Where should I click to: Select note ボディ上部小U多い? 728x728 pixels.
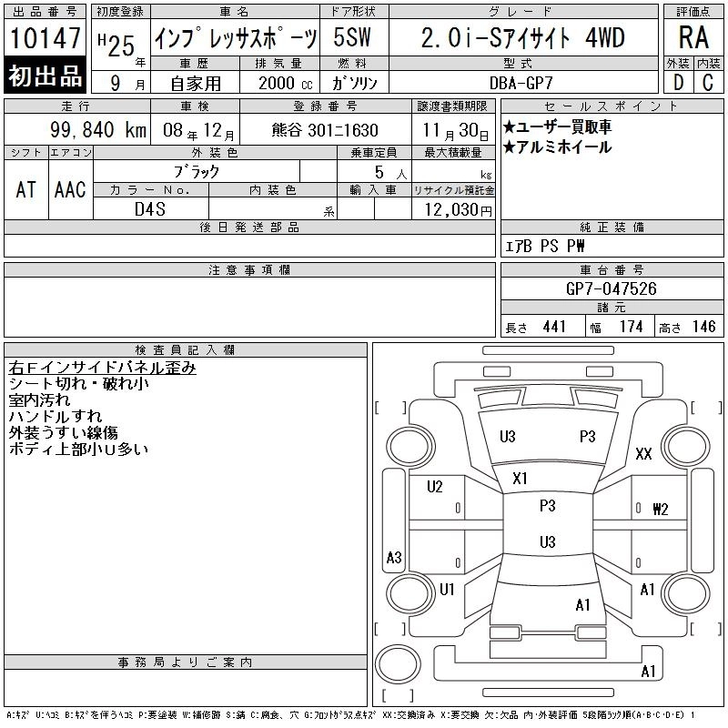coord(78,449)
